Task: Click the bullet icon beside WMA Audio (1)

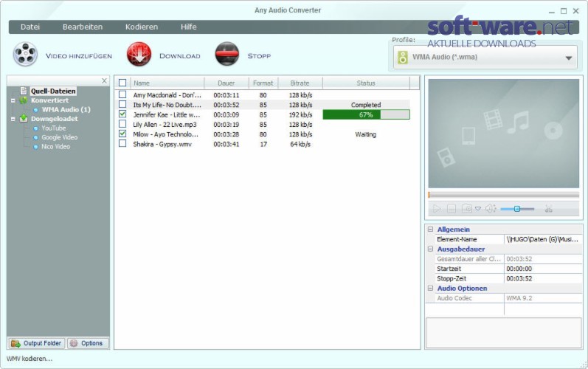Action: point(35,110)
